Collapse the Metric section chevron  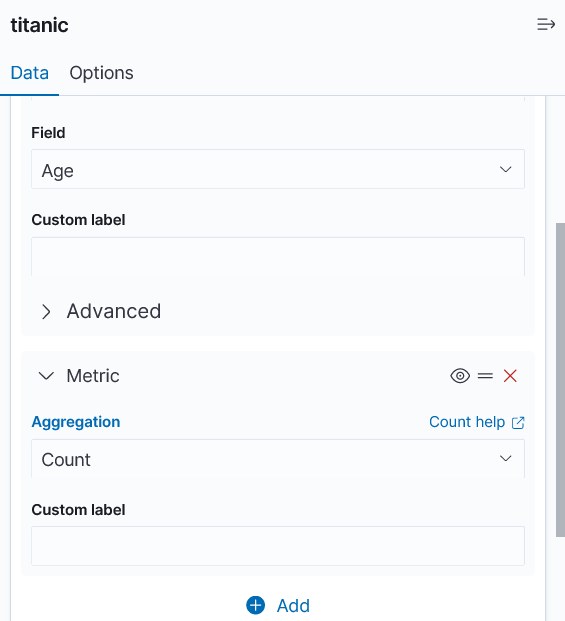pos(46,375)
